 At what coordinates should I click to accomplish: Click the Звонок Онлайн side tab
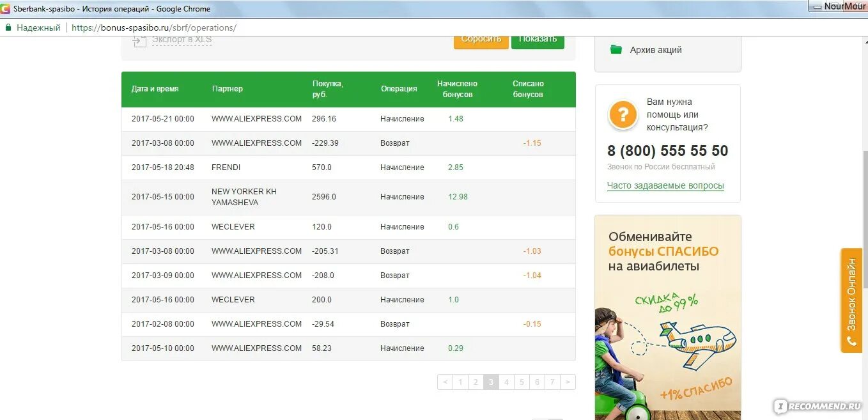tap(851, 300)
